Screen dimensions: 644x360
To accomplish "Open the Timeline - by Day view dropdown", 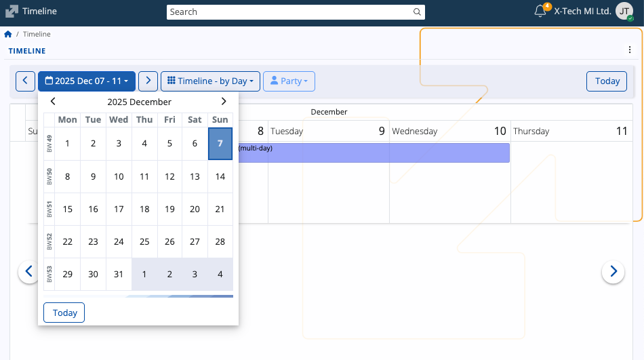I will pos(209,81).
